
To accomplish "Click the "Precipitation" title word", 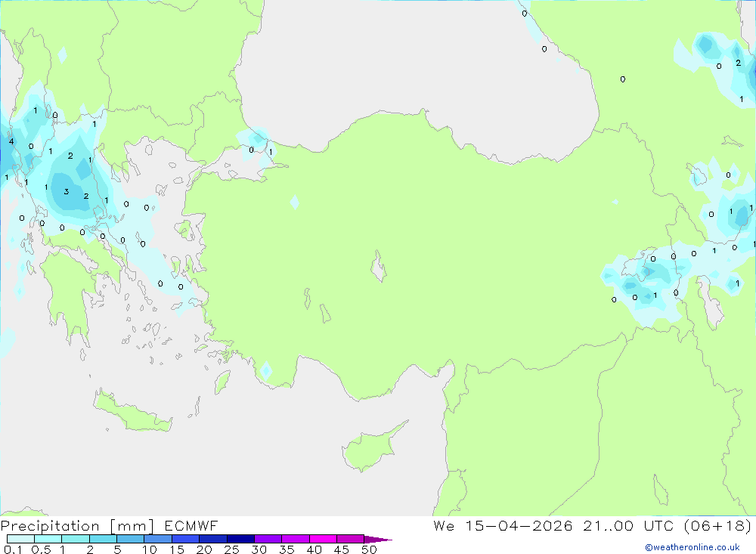I will click(x=50, y=526).
